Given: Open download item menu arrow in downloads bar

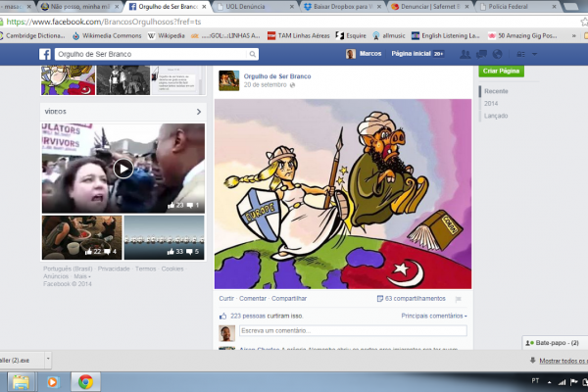Looking at the screenshot, I should click(x=48, y=360).
